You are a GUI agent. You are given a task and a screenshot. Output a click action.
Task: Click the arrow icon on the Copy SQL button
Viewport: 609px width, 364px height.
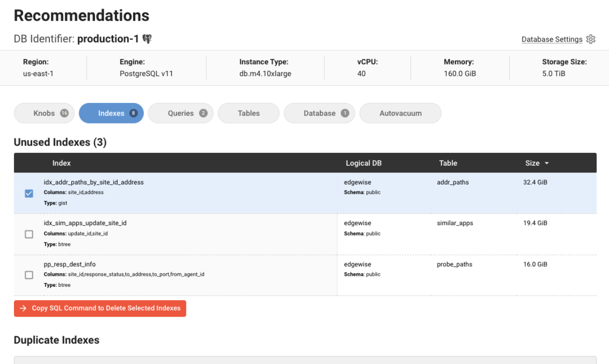23,308
